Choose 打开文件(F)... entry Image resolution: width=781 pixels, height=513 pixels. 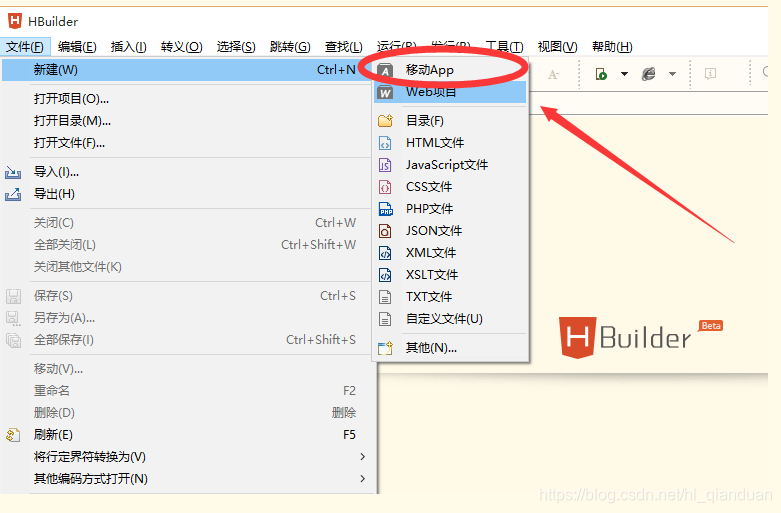click(188, 143)
